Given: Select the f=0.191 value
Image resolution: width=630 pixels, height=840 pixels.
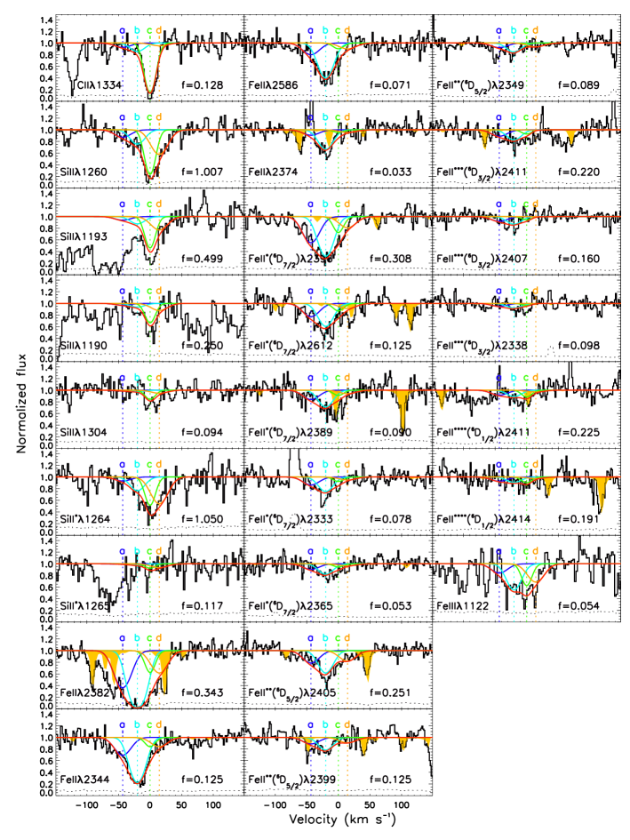Looking at the screenshot, I should (578, 518).
